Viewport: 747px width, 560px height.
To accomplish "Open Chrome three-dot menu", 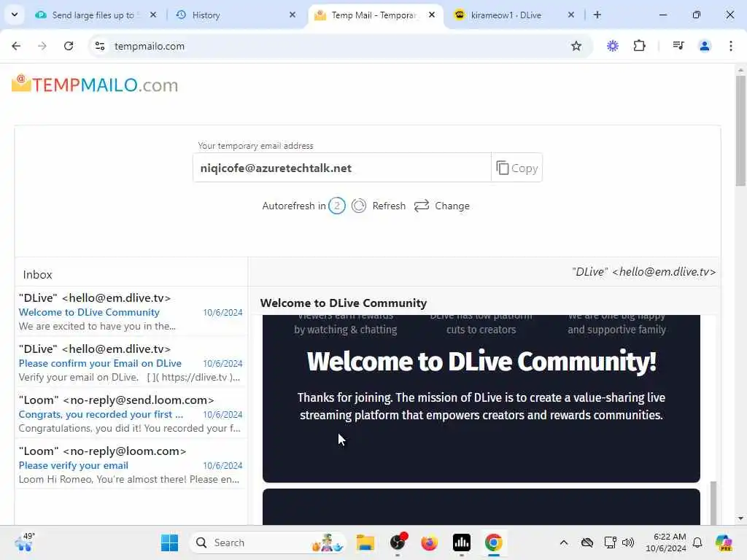I will pyautogui.click(x=731, y=46).
